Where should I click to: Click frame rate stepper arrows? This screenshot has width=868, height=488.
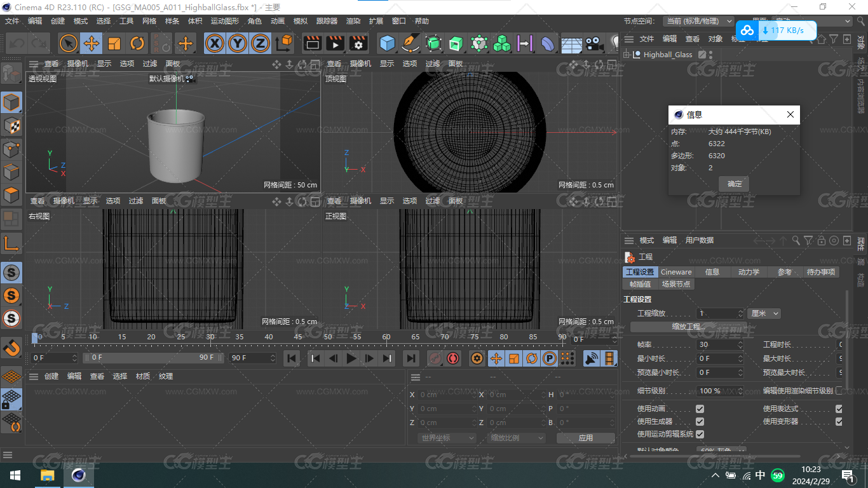(740, 344)
